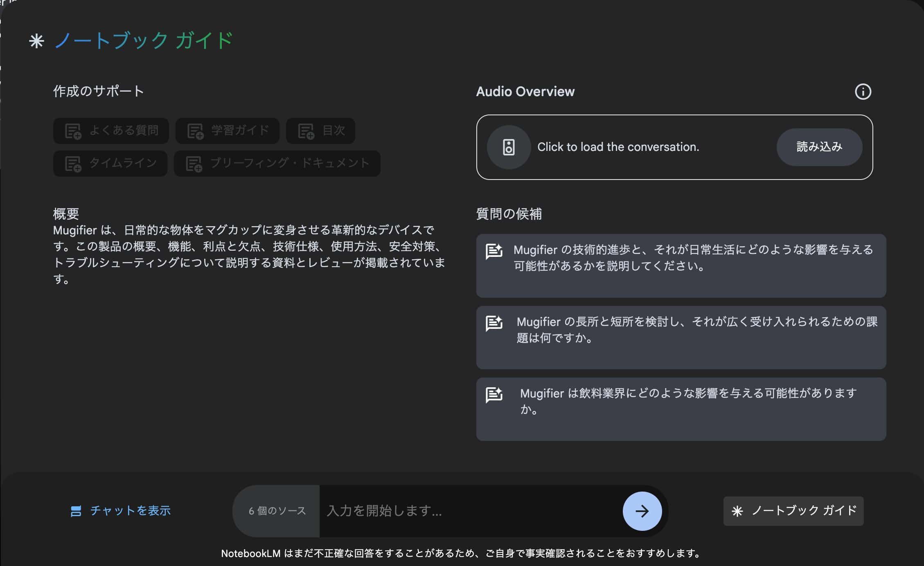Select the suggested question about 長所と短所

coord(681,337)
